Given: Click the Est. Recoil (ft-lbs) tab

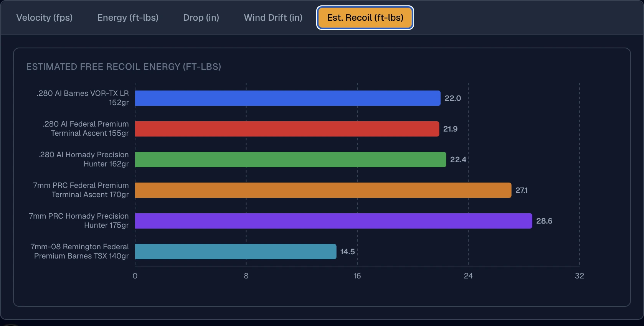Looking at the screenshot, I should point(365,18).
